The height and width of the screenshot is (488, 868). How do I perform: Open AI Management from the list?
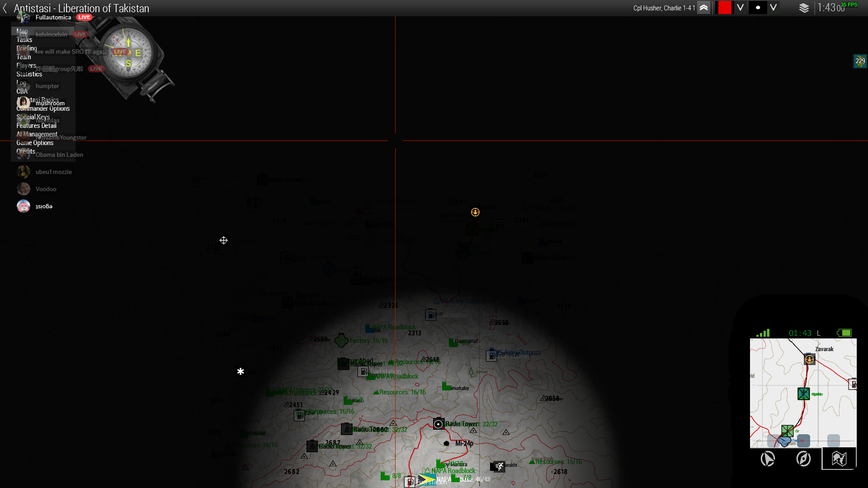click(x=37, y=134)
